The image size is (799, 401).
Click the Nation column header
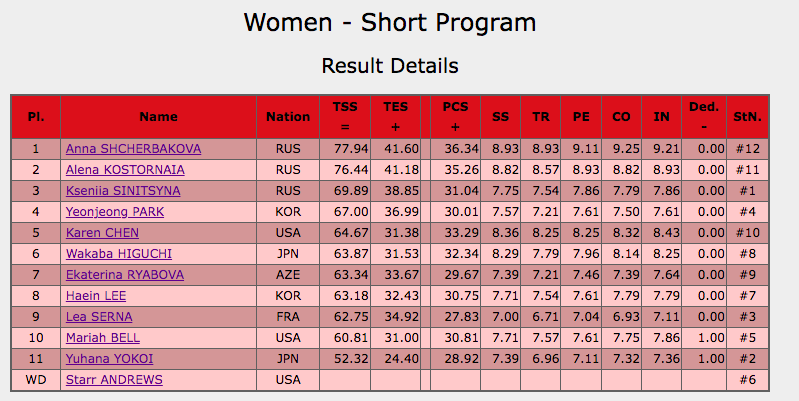288,117
